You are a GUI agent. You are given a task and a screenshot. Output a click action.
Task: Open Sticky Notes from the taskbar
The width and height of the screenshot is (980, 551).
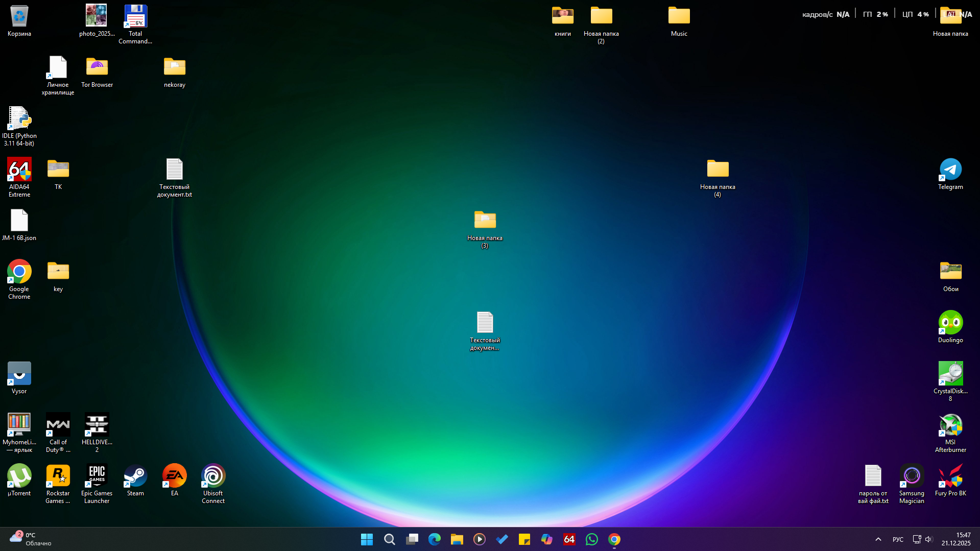coord(524,539)
